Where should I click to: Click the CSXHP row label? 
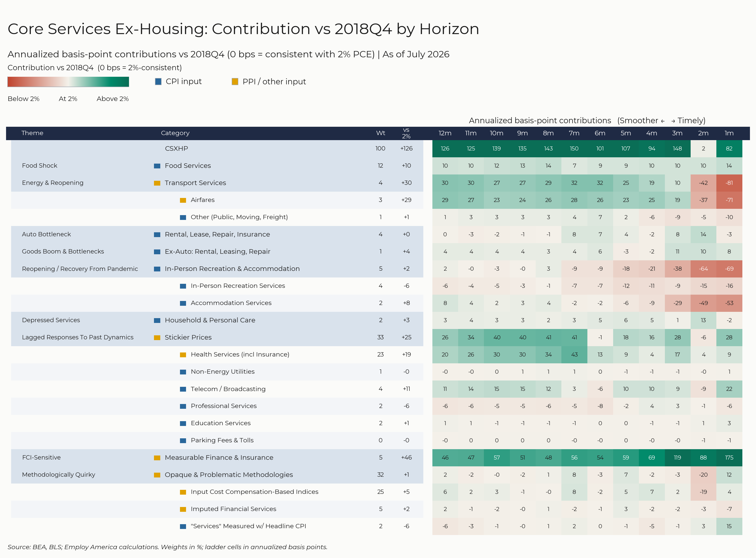click(x=177, y=149)
